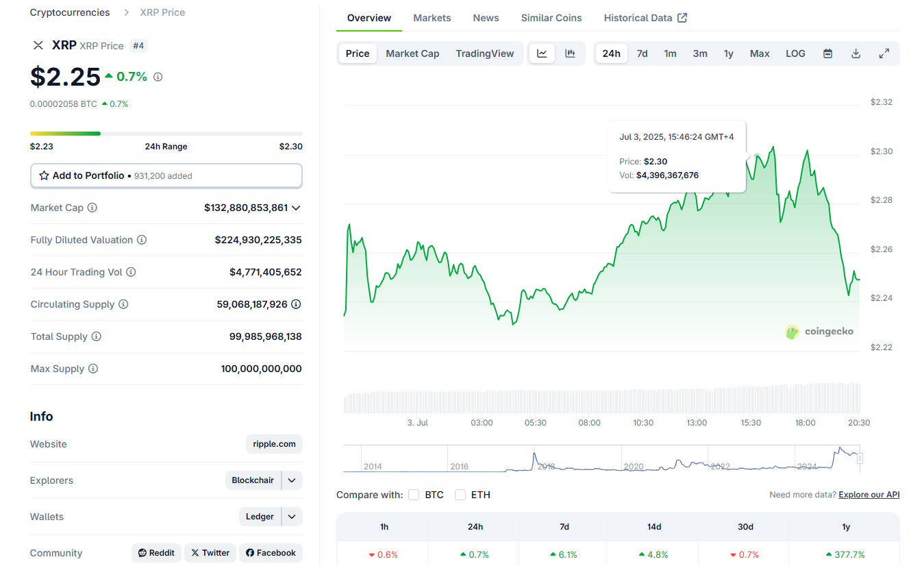Enable the BTC comparison checkbox

(x=414, y=495)
